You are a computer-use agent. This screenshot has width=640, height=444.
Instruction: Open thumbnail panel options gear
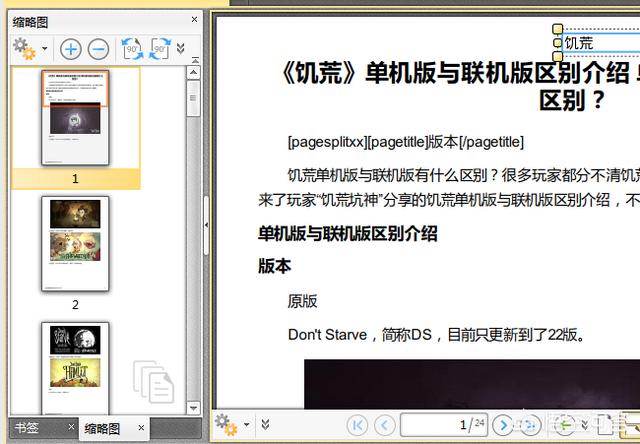24,49
